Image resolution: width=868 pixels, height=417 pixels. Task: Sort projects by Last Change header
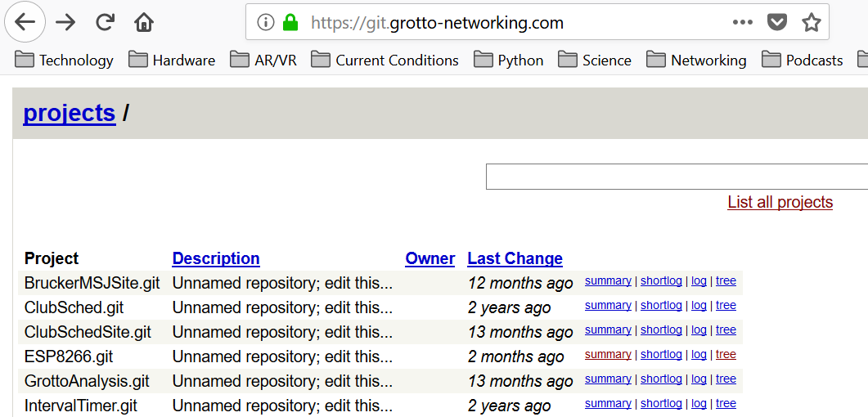(515, 258)
